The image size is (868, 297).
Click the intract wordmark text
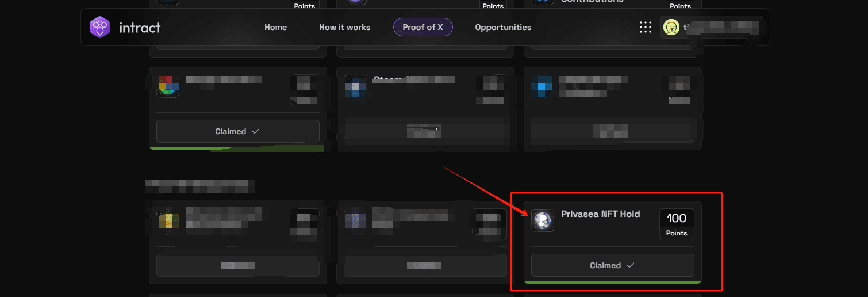click(140, 27)
